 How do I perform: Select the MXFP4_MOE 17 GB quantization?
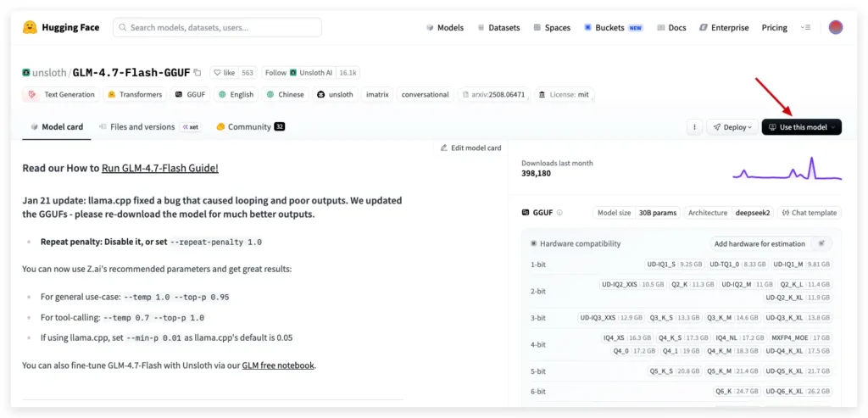[801, 337]
